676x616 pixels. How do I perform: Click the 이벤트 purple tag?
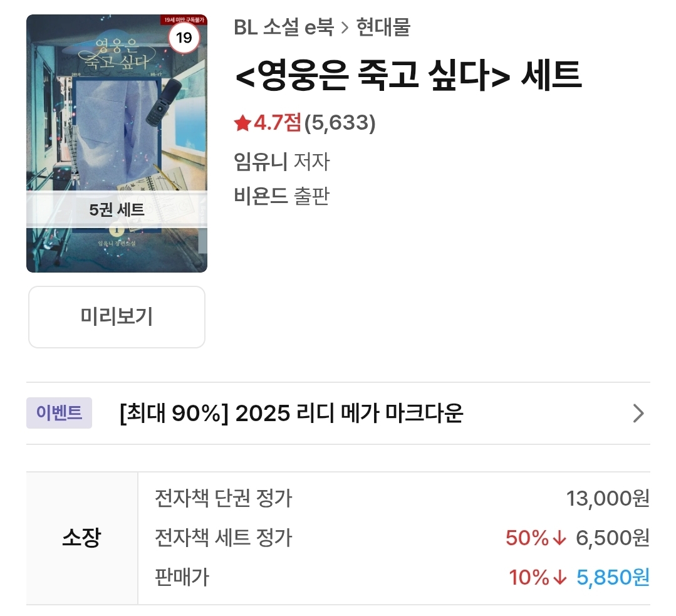(x=59, y=413)
